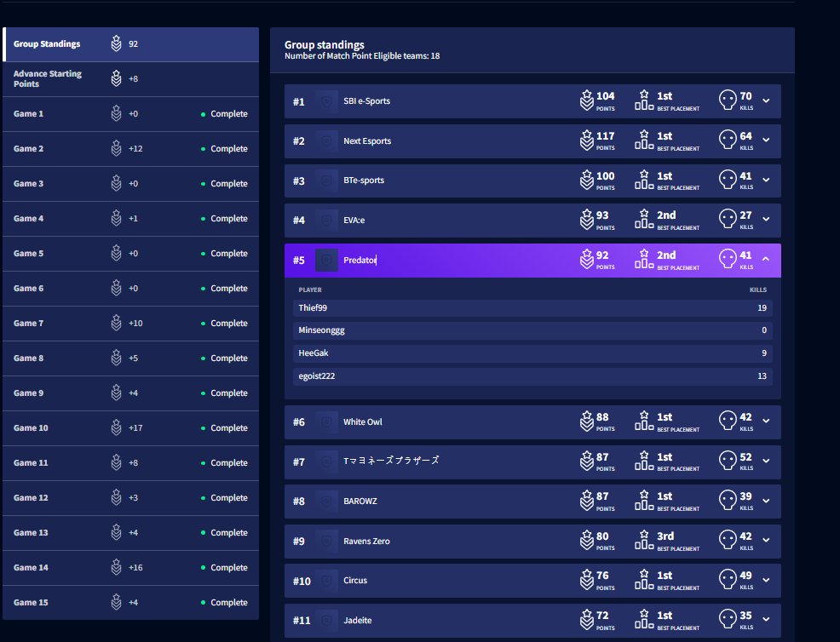The width and height of the screenshot is (840, 642).
Task: Expand Circus team row
Action: tap(532, 581)
